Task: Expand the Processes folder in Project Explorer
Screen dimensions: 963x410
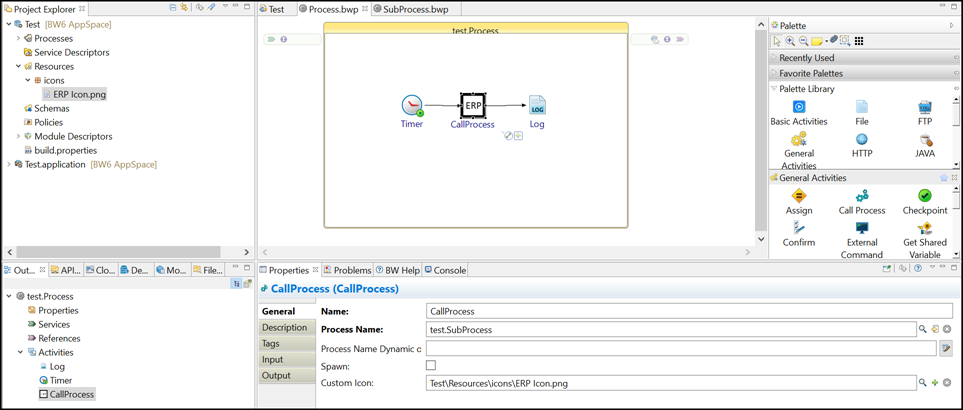Action: click(x=18, y=38)
